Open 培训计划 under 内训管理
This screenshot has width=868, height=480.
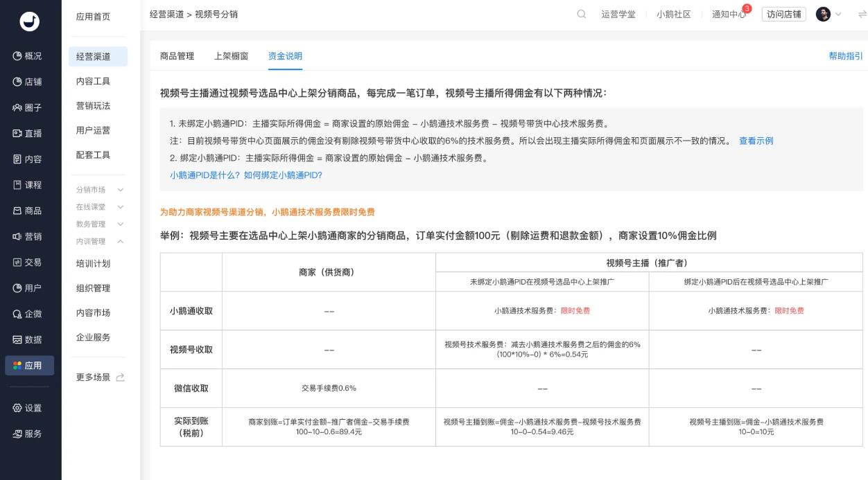coord(93,263)
